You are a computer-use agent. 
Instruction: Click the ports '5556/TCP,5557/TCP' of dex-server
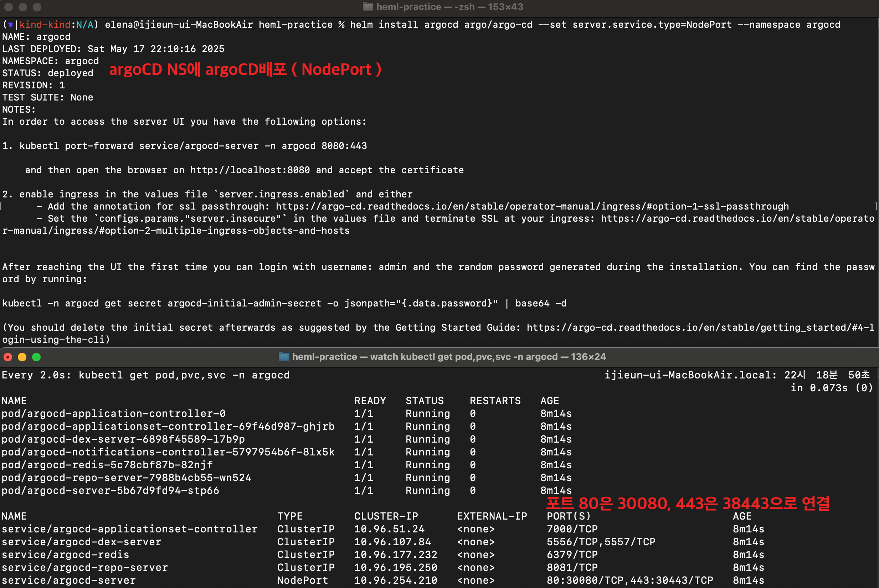[601, 542]
